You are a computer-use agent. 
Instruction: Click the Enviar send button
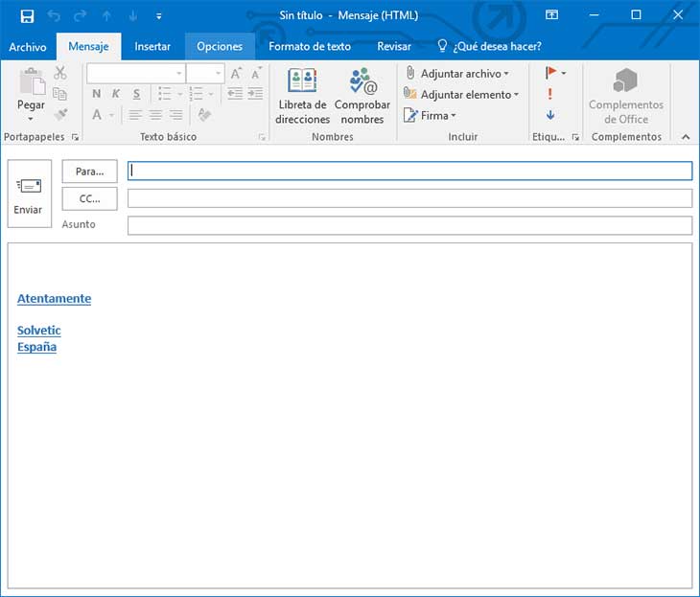pyautogui.click(x=29, y=194)
